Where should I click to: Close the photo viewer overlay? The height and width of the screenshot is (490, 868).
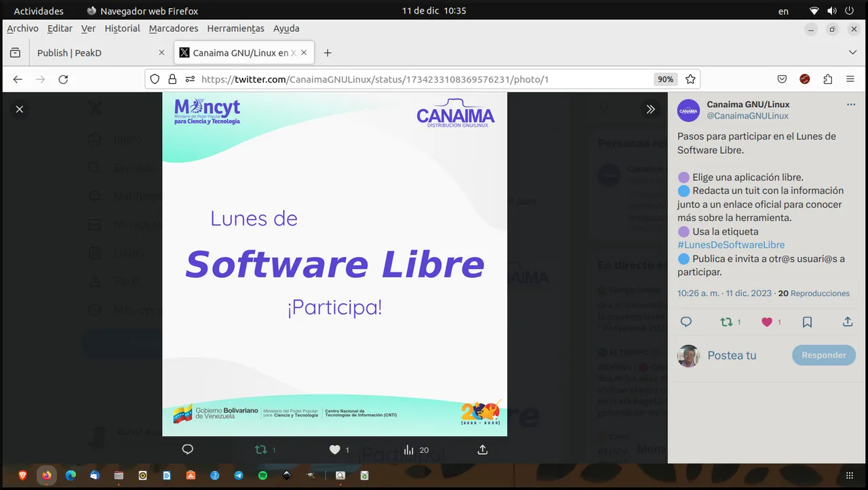click(20, 109)
